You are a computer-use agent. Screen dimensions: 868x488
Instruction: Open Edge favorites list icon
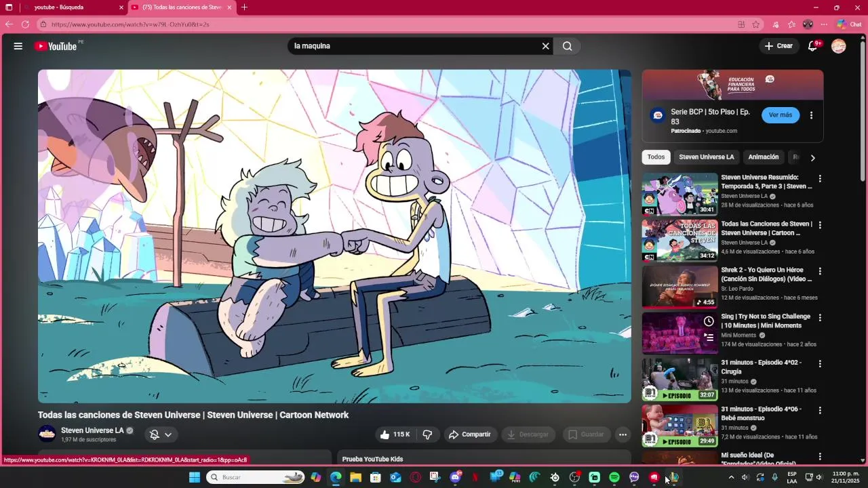point(791,24)
